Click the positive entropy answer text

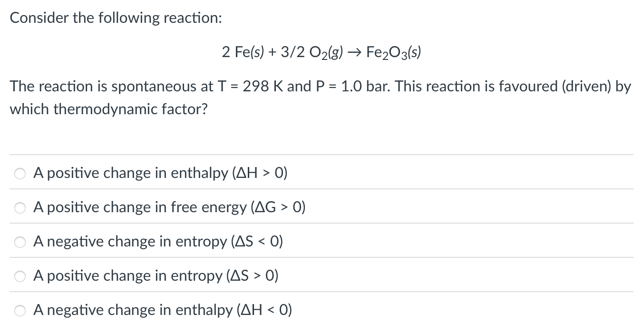[156, 276]
